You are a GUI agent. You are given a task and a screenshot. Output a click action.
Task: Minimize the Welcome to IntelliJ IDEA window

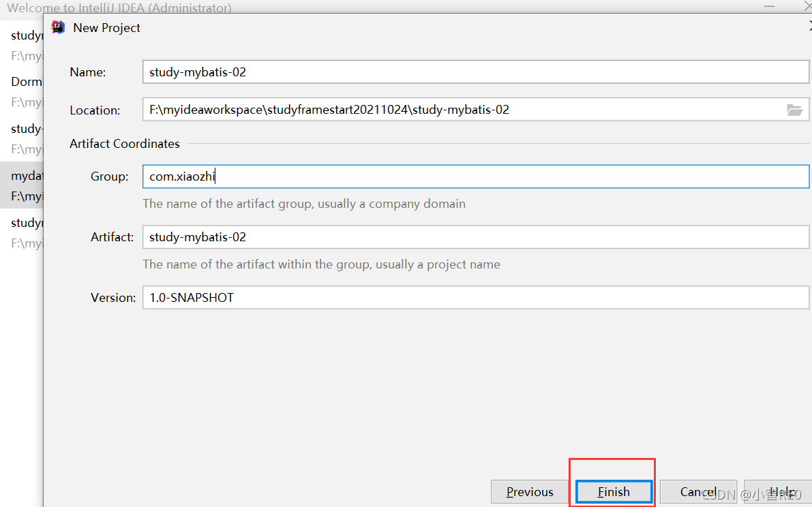770,7
